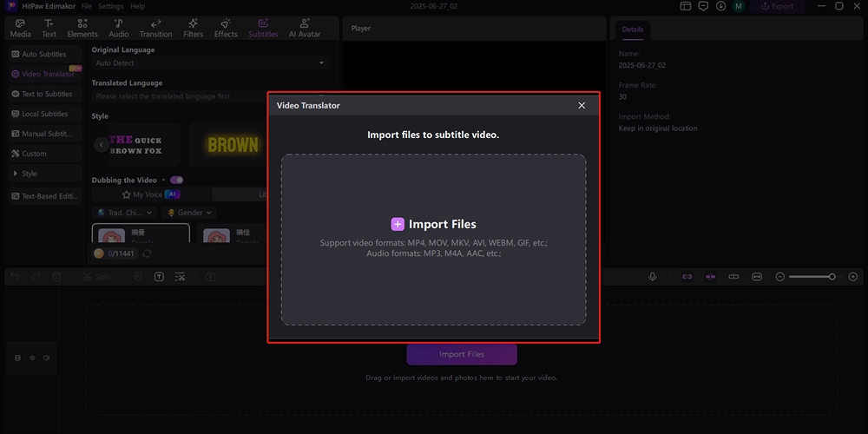Redo the last action

(x=36, y=277)
